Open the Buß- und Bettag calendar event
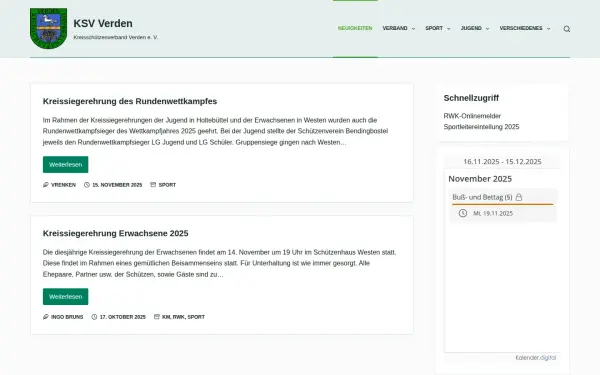The height and width of the screenshot is (375, 600). [x=482, y=197]
